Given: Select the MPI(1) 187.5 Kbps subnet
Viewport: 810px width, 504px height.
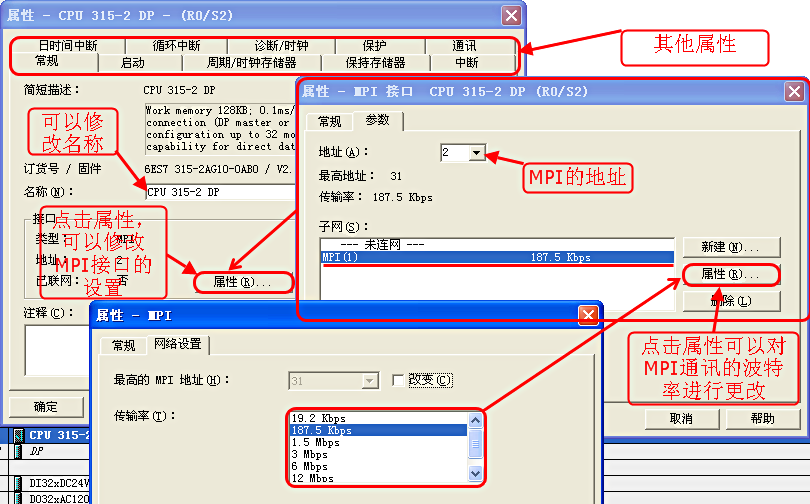Looking at the screenshot, I should point(497,257).
